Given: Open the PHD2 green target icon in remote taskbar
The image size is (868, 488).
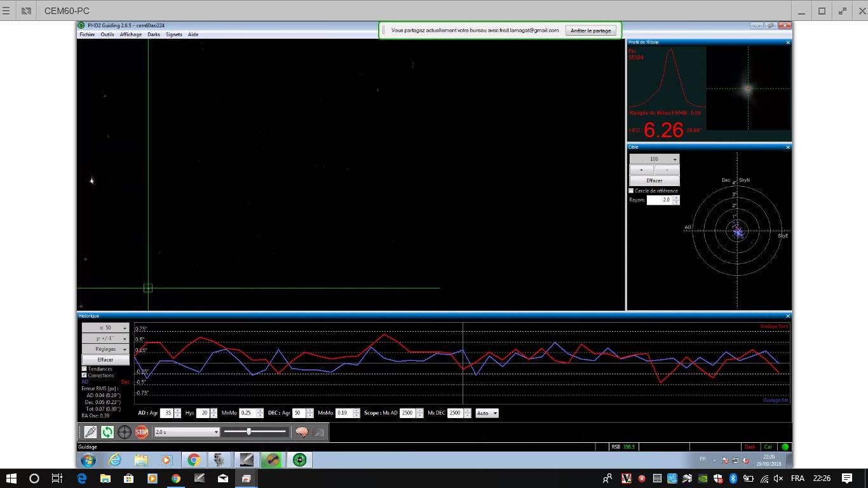Looking at the screenshot, I should [300, 459].
